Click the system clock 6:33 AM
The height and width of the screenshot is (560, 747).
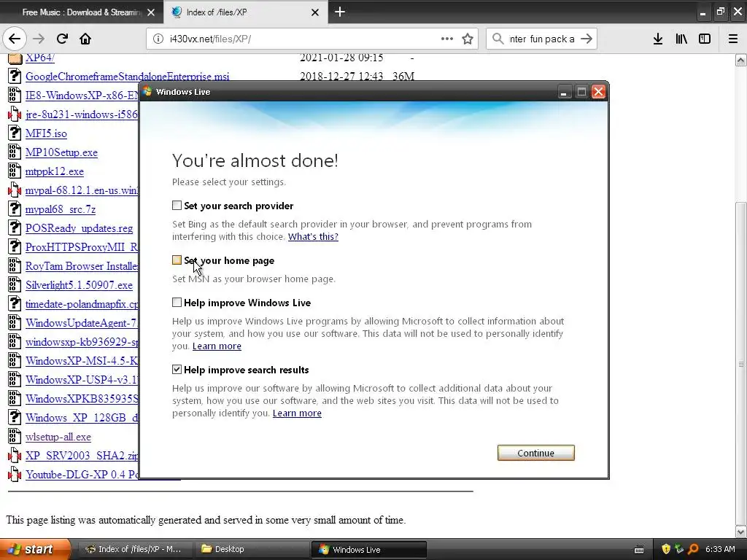tap(720, 549)
